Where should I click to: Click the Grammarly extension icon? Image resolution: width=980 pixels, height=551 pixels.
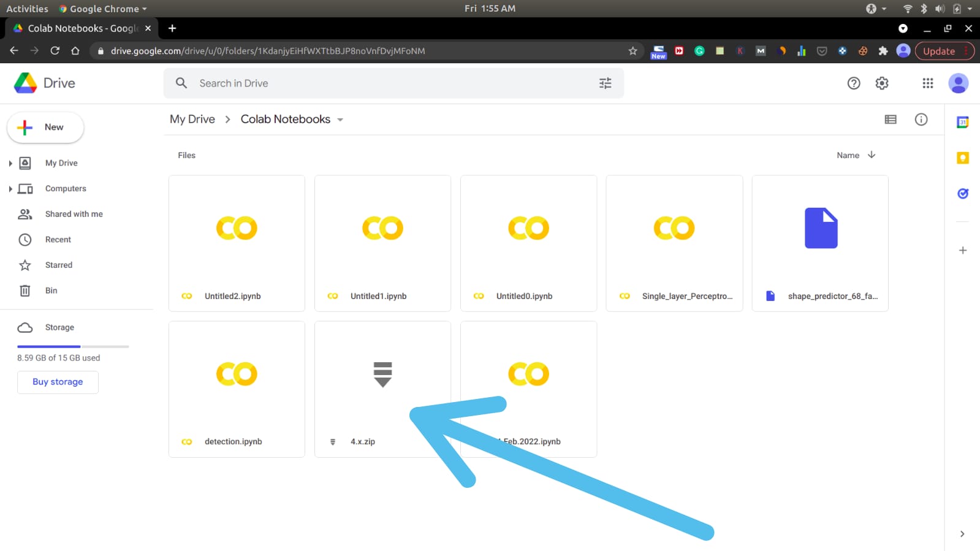click(x=699, y=51)
